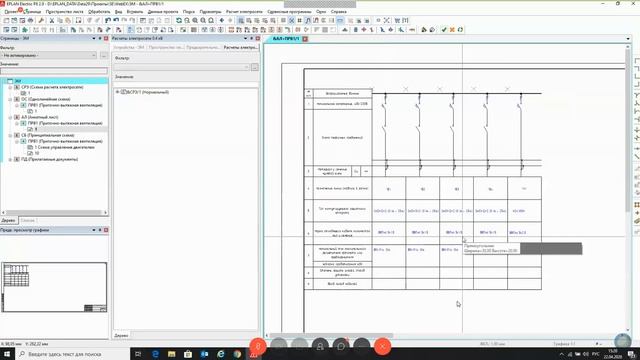Click the refresh/redraw green arrows icon
This screenshot has width=640, height=360.
pos(179,20)
